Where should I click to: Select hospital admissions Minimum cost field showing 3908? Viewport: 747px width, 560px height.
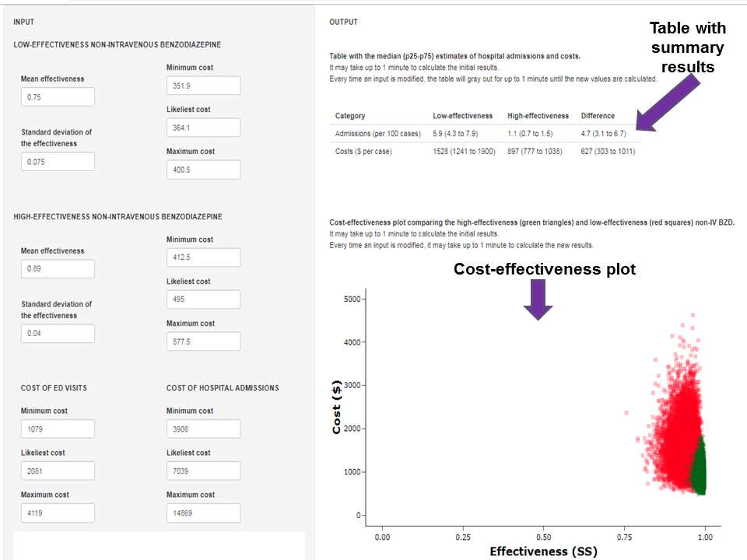coord(203,429)
